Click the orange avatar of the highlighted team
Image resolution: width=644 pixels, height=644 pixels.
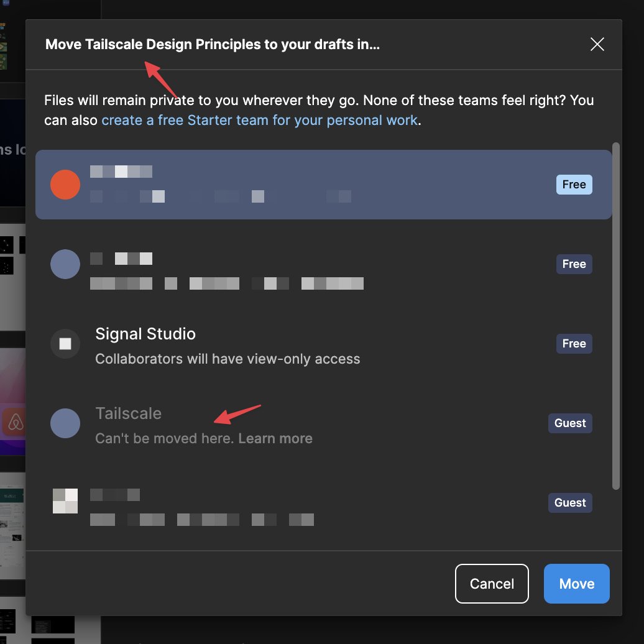point(65,185)
